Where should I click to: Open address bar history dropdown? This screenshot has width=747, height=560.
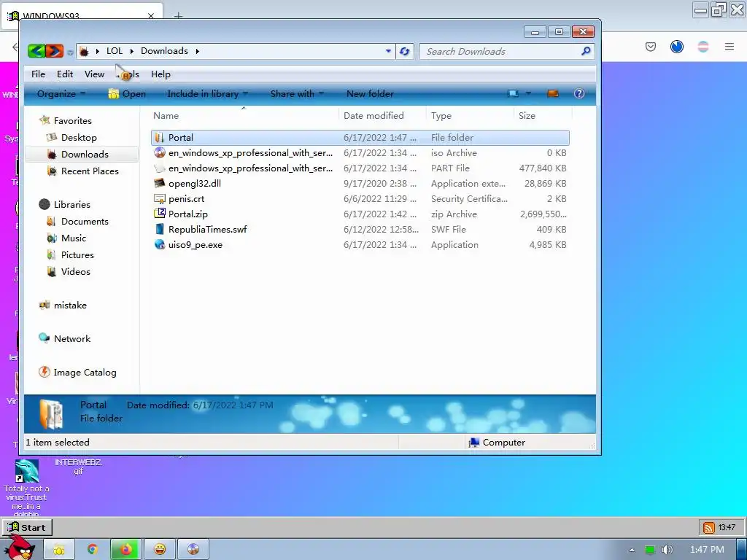pyautogui.click(x=388, y=51)
